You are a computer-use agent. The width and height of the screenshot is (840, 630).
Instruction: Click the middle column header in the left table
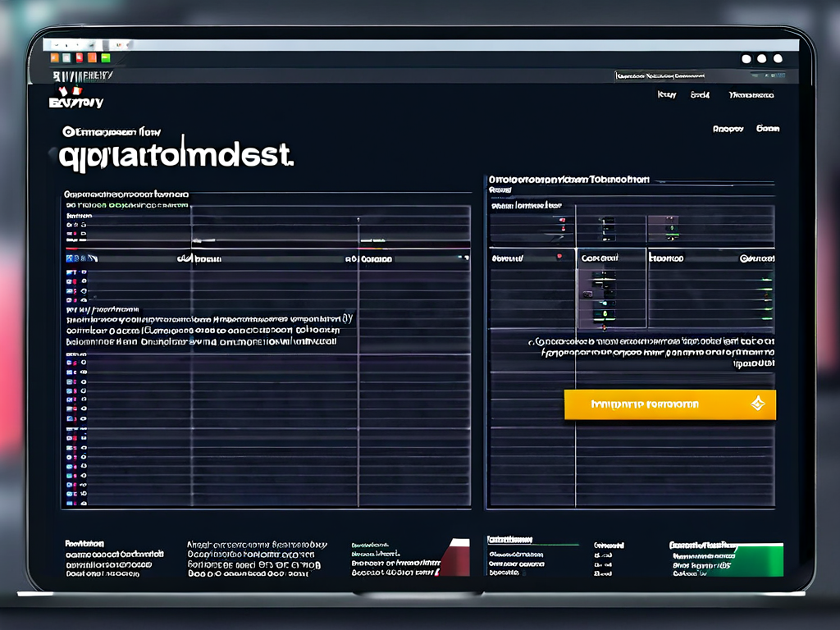pos(368,258)
